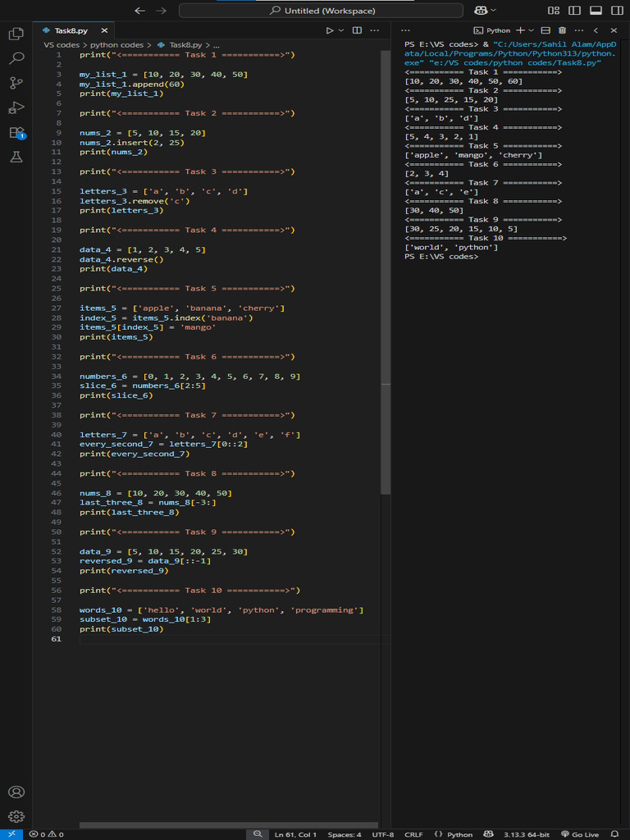
Task: Open the Search view in activity bar
Action: pyautogui.click(x=16, y=58)
